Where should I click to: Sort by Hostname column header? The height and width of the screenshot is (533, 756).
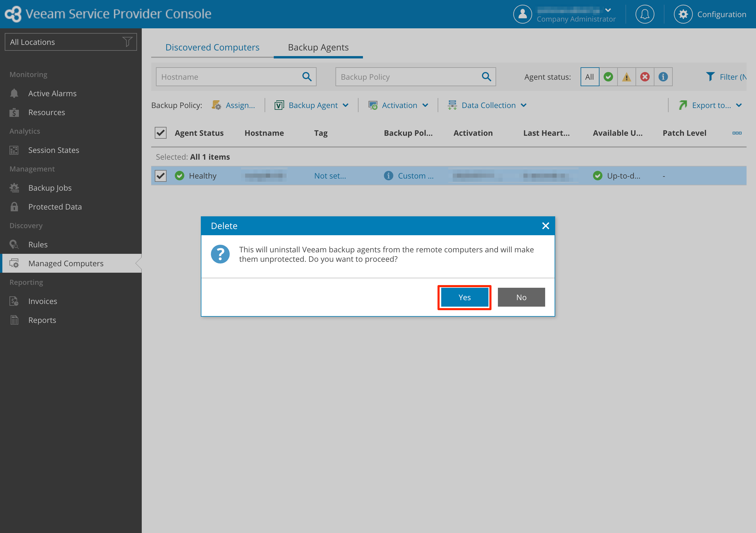pyautogui.click(x=264, y=133)
